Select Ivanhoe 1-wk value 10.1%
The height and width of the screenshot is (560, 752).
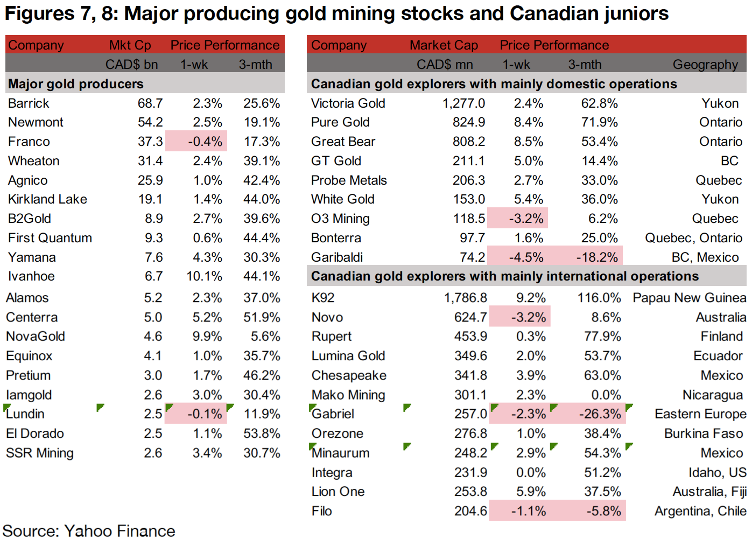[x=204, y=276]
